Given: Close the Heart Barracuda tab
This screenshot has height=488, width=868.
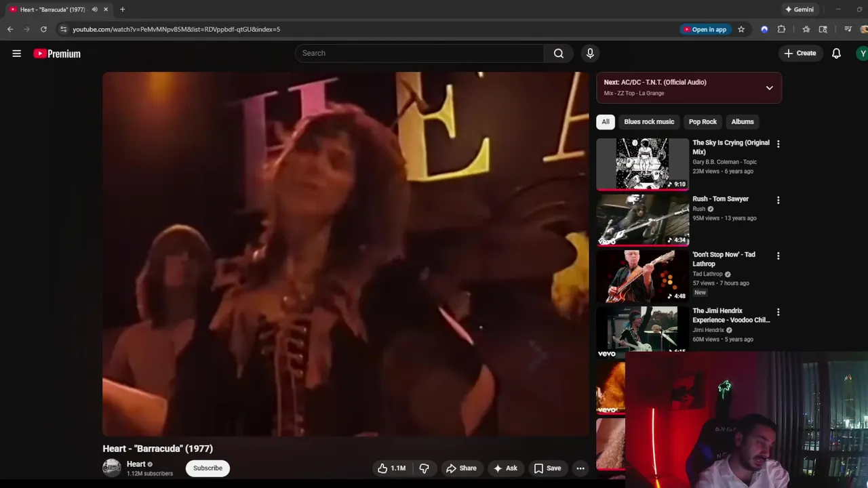Looking at the screenshot, I should click(x=106, y=9).
